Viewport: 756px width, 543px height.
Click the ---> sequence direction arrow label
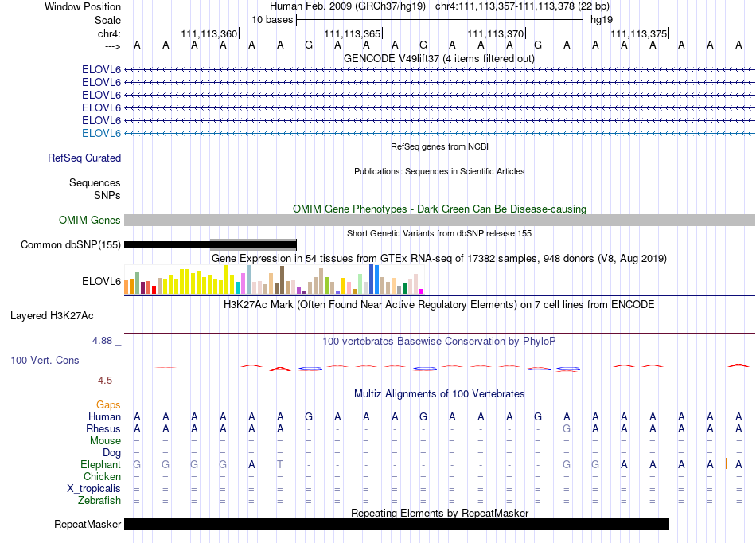(112, 46)
